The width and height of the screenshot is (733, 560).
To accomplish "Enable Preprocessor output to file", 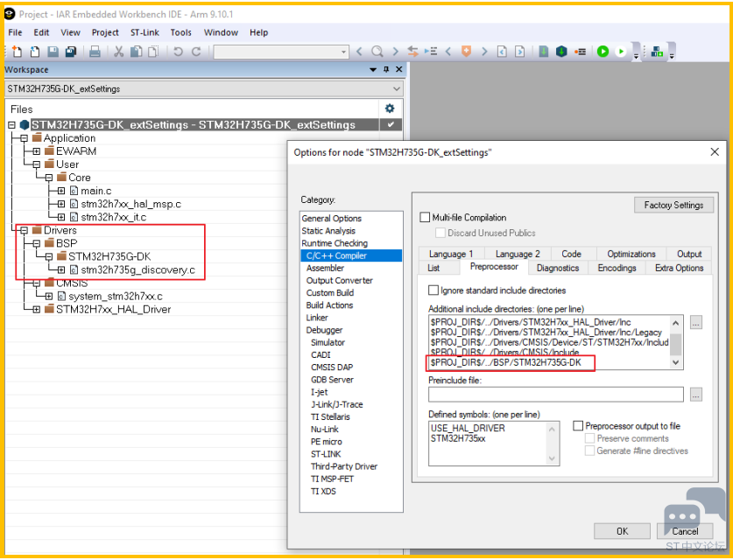I will pyautogui.click(x=578, y=425).
